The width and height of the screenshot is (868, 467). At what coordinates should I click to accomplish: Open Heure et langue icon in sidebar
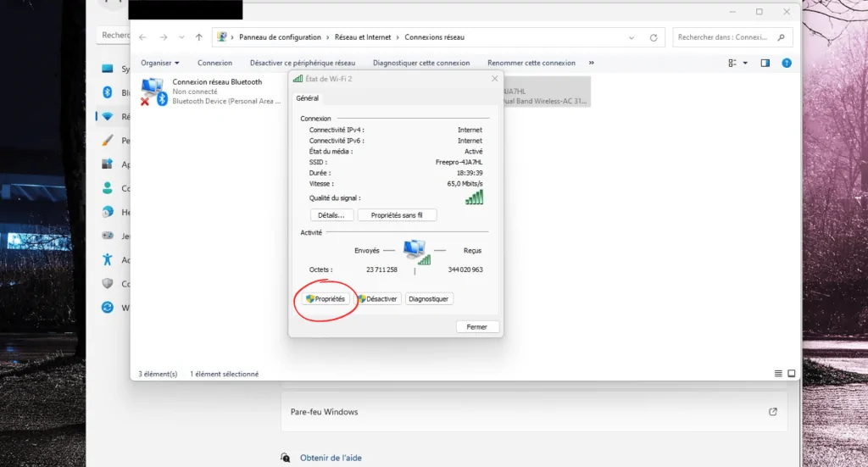point(108,212)
